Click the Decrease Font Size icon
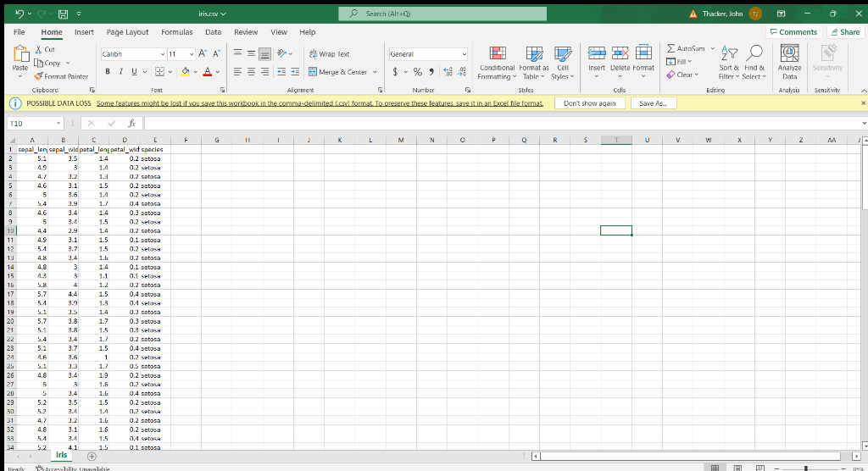Screen dimensions: 868x471 click(216, 53)
